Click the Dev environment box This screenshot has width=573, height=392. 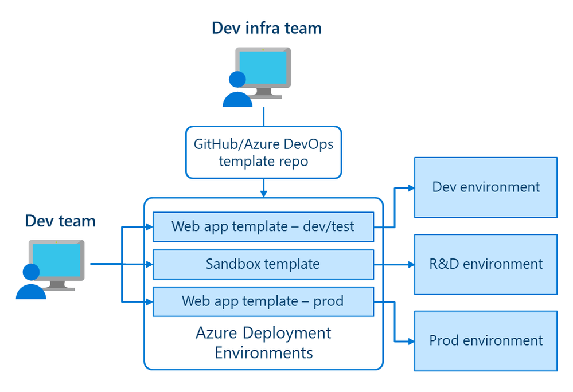(486, 187)
